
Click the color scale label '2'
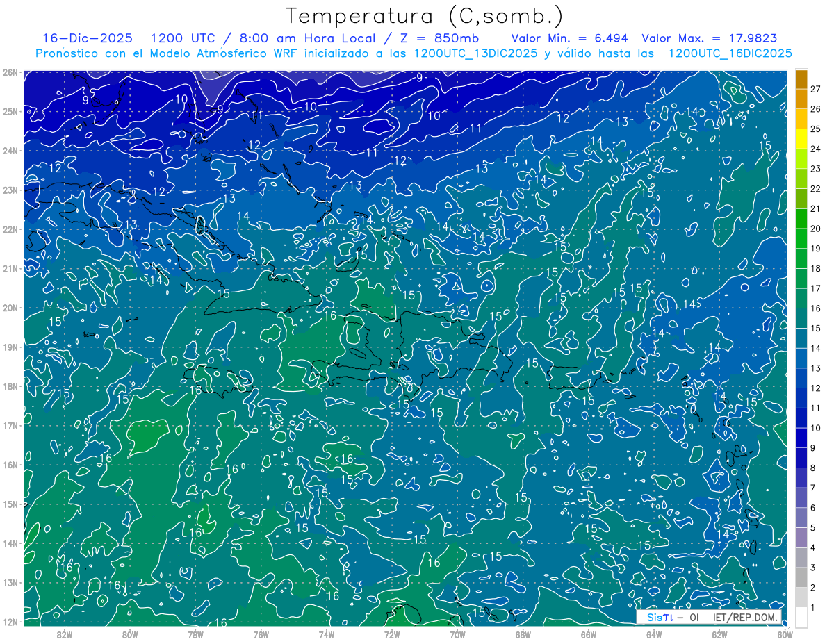click(x=813, y=588)
